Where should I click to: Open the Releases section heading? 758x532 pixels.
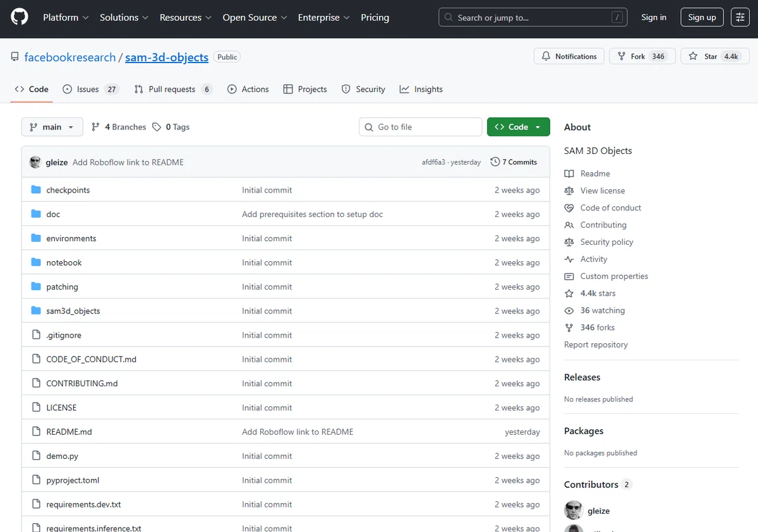[x=582, y=377]
